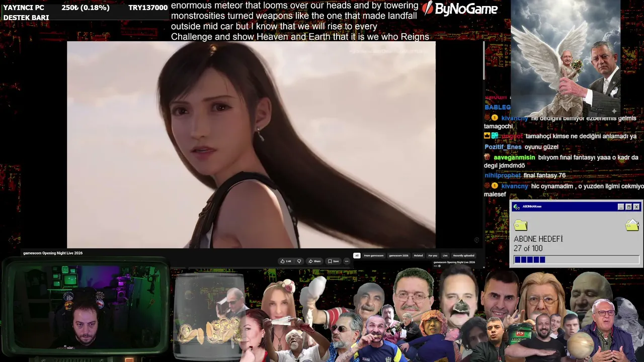Click the video player's vertical scrollbar

[x=484, y=60]
